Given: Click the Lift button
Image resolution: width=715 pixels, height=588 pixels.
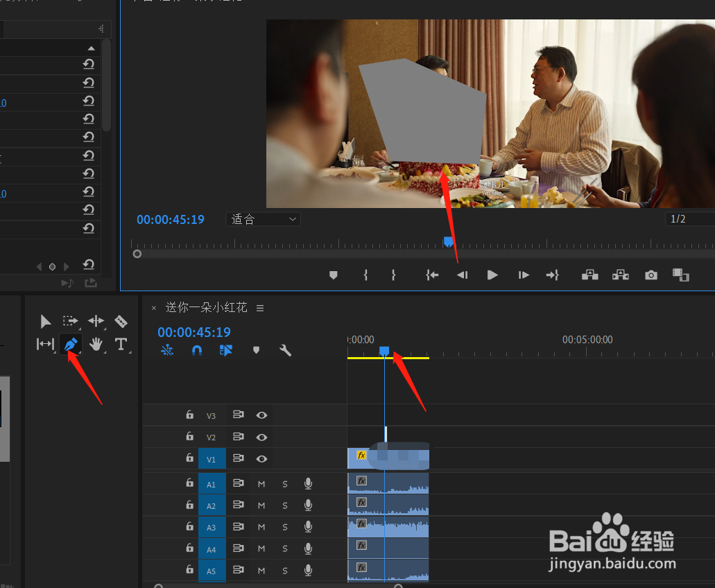Looking at the screenshot, I should tap(590, 275).
